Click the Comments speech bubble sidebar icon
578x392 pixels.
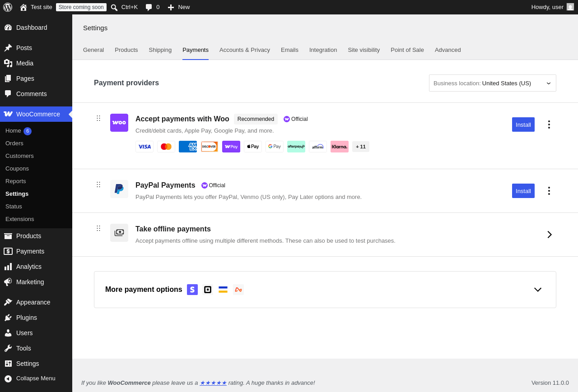[8, 94]
